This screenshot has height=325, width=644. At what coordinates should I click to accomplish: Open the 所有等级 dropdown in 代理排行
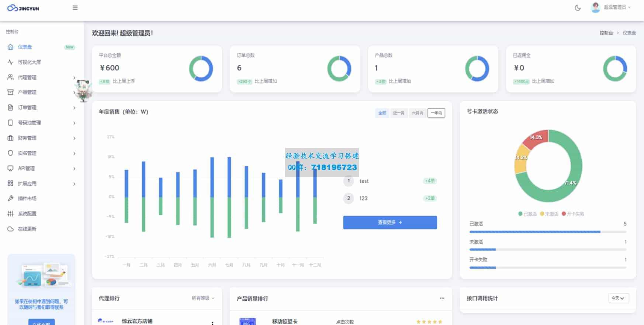coord(202,298)
